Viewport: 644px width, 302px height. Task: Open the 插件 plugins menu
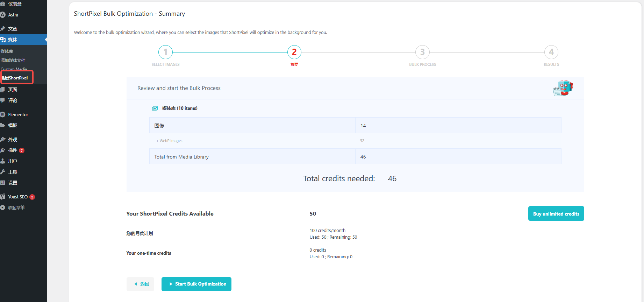click(13, 150)
